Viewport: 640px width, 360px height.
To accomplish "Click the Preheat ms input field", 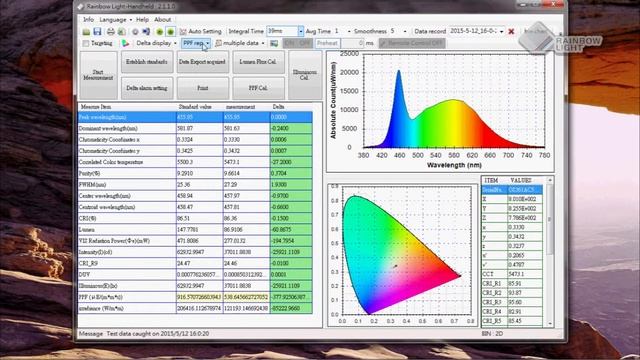I will [353, 43].
